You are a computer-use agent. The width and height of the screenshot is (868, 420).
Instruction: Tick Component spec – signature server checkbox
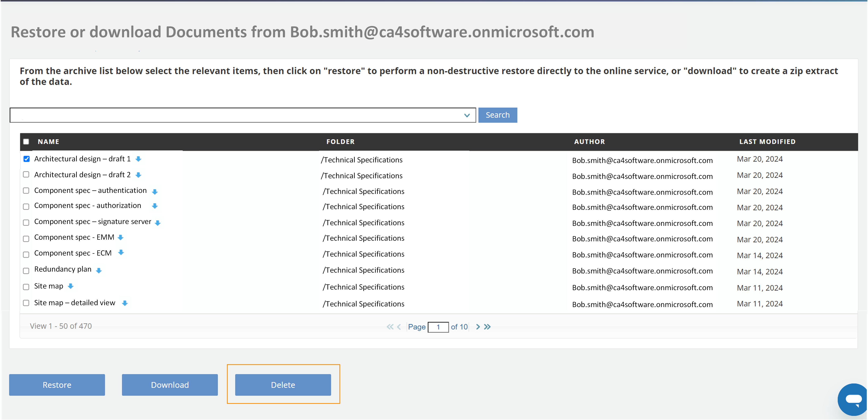(x=26, y=222)
